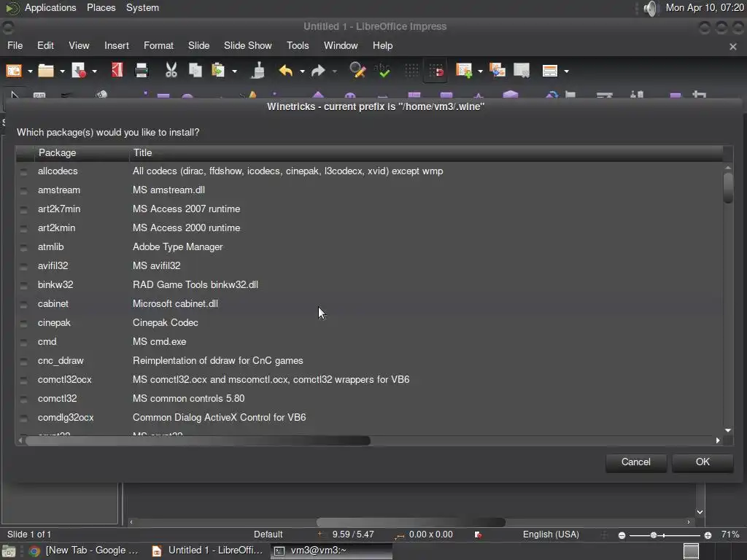747x560 pixels.
Task: Expand the New presentation dropdown arrow
Action: point(30,71)
